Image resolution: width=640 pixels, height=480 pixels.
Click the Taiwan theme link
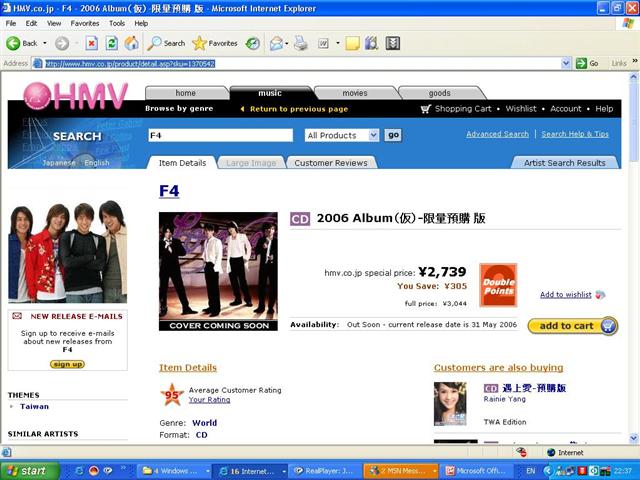point(34,407)
